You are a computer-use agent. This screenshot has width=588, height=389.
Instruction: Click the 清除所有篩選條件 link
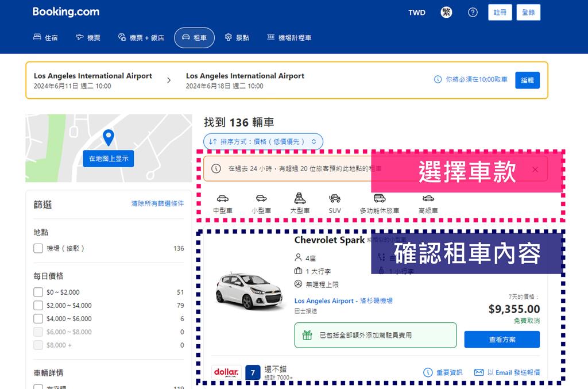pos(157,203)
